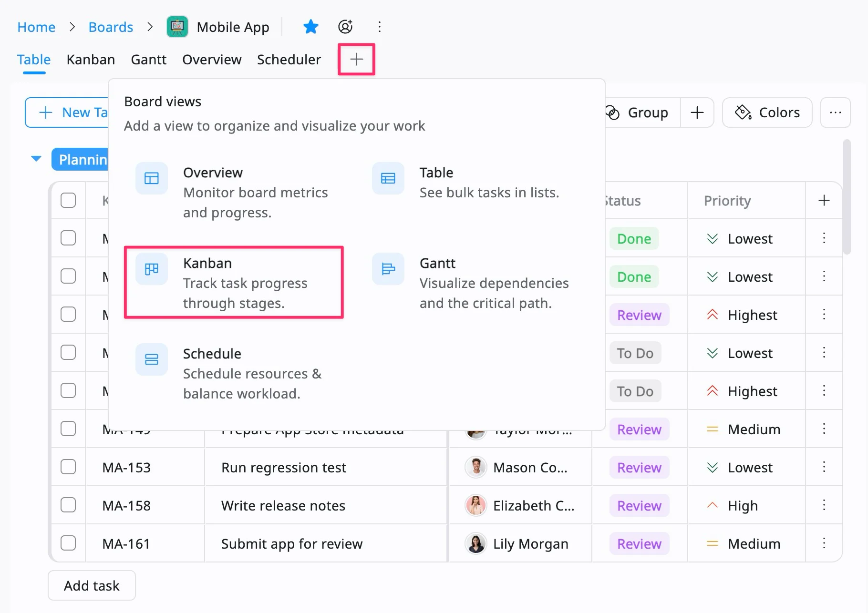Open the three-dot menu beside the Colors button

click(835, 112)
